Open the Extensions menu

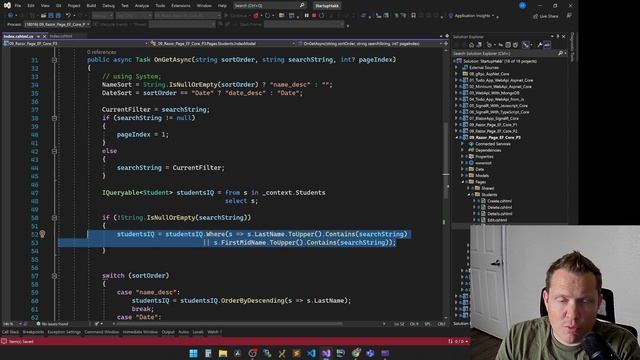click(180, 6)
